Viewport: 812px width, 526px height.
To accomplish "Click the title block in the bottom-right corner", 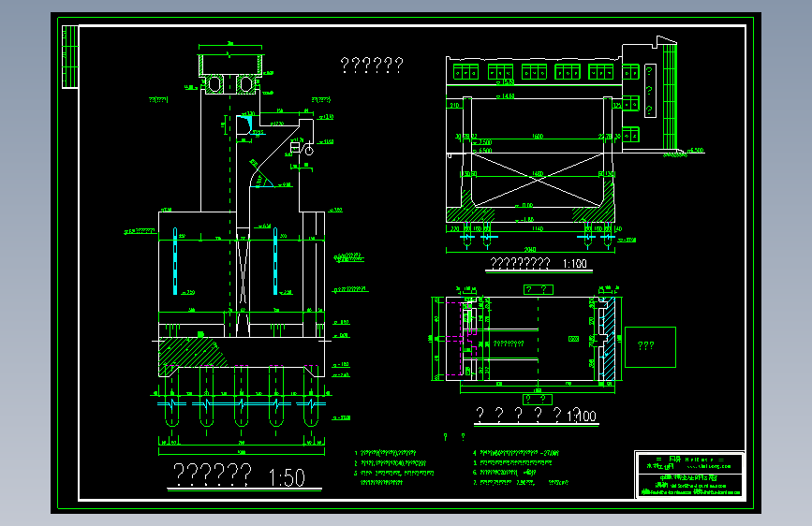I will [690, 475].
